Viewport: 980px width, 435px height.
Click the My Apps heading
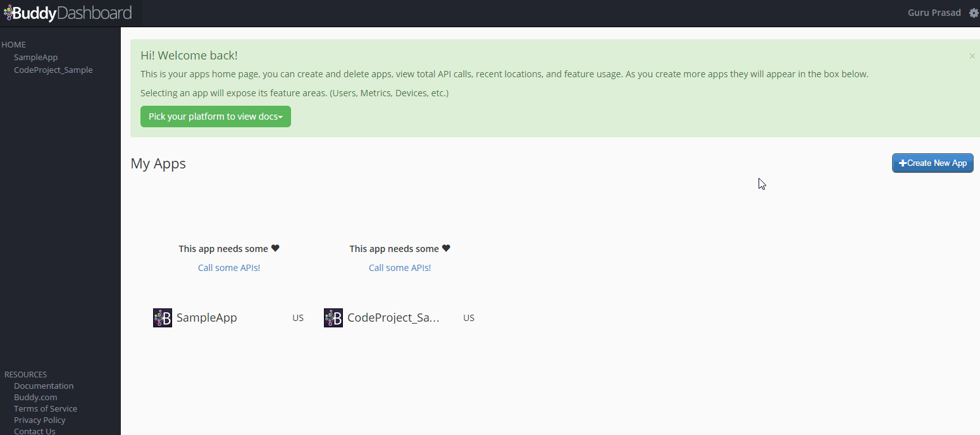click(x=158, y=163)
